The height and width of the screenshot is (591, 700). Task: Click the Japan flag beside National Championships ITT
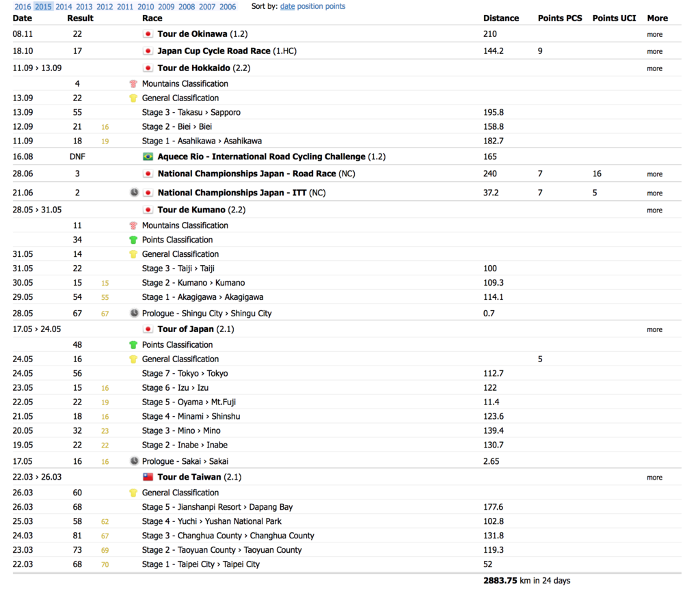(148, 193)
